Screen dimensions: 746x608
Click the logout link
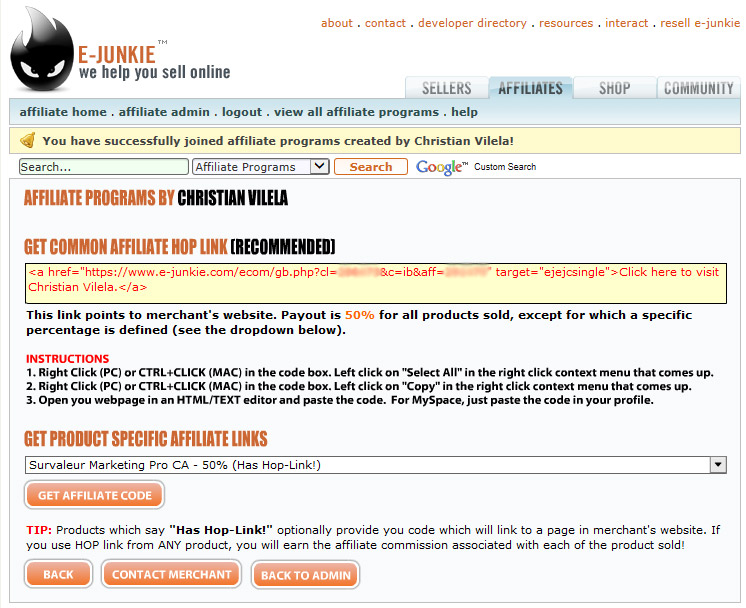pos(242,112)
